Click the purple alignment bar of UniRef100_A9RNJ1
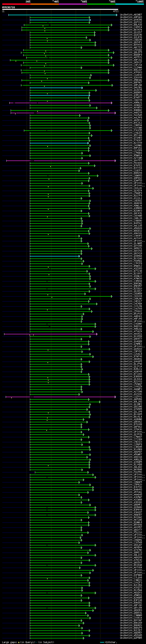The height and width of the screenshot is (644, 146). pos(61,103)
